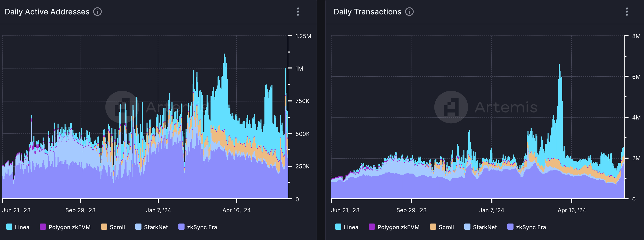This screenshot has height=240, width=644.
Task: Toggle StarkNet series in Daily Transactions legend
Action: click(481, 227)
